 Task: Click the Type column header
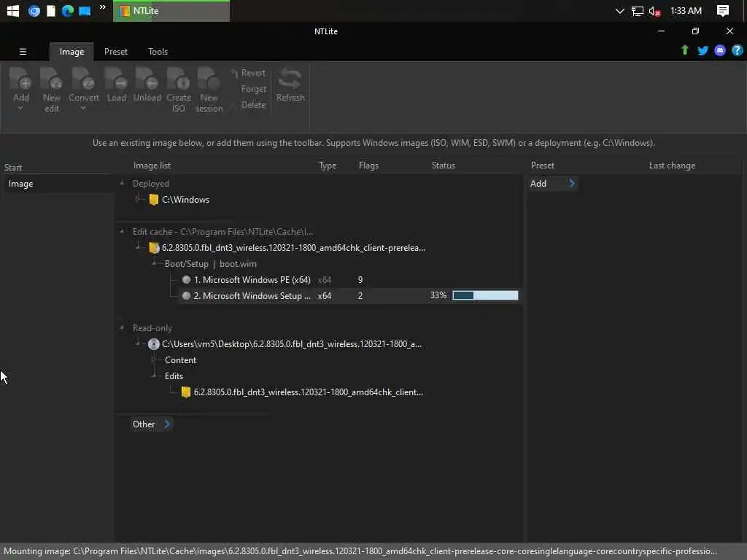point(328,166)
